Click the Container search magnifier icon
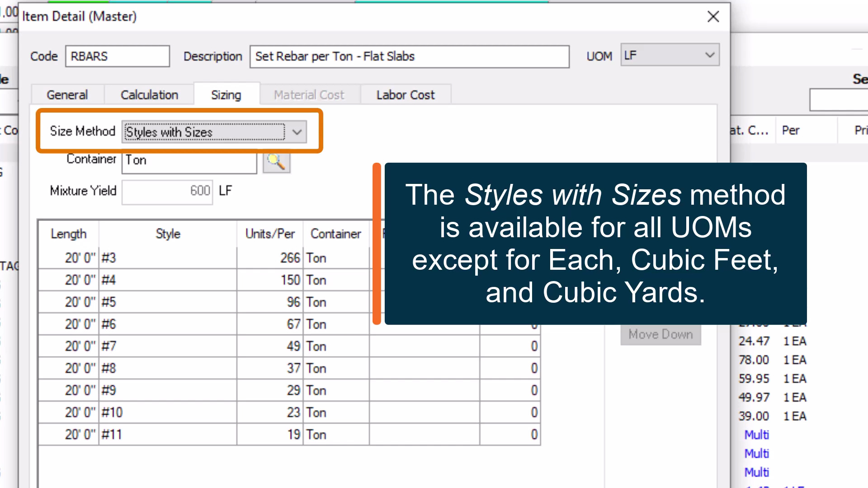 [276, 162]
